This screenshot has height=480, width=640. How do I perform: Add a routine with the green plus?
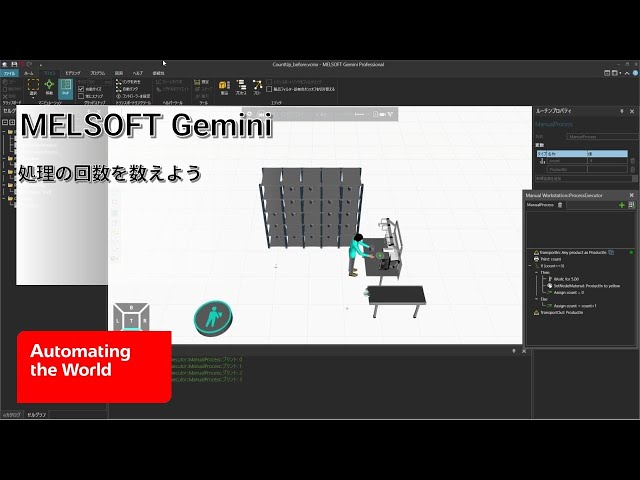[x=622, y=205]
